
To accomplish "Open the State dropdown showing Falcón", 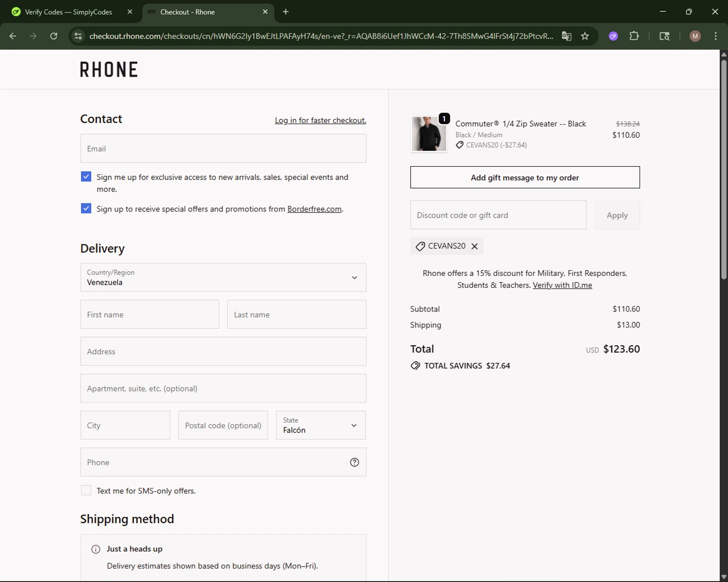I will pos(321,425).
